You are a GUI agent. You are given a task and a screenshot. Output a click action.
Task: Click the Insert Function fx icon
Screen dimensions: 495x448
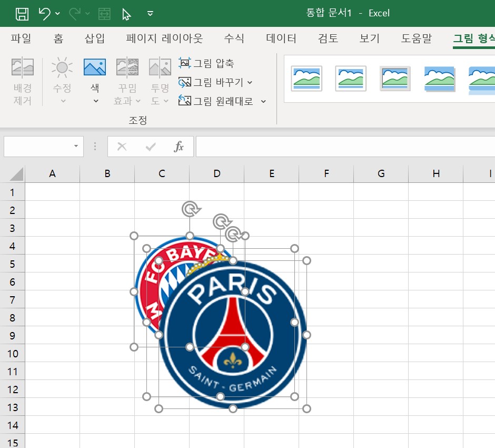click(179, 147)
